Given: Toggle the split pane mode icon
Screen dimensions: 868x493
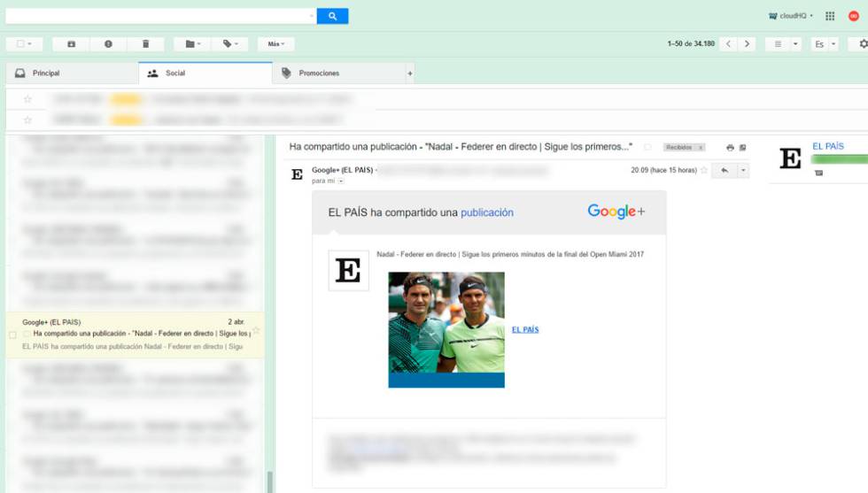Looking at the screenshot, I should click(x=778, y=43).
